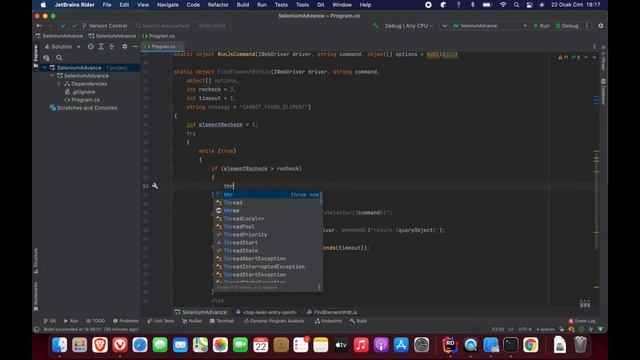Open the Git tool window
This screenshot has height=360, width=640.
click(x=50, y=321)
